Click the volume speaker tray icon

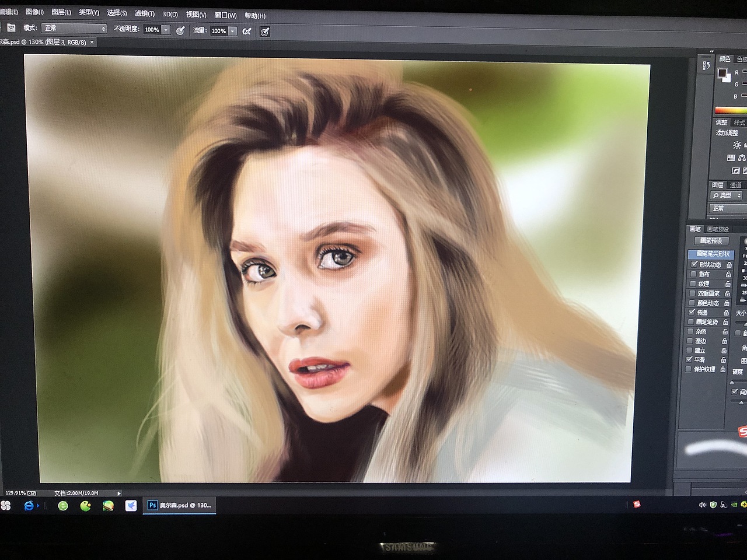pyautogui.click(x=702, y=505)
